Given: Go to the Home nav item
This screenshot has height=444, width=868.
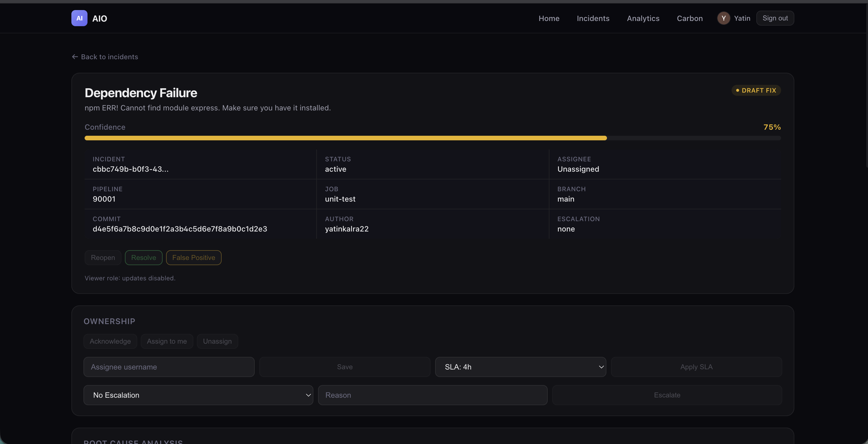Looking at the screenshot, I should (x=549, y=18).
